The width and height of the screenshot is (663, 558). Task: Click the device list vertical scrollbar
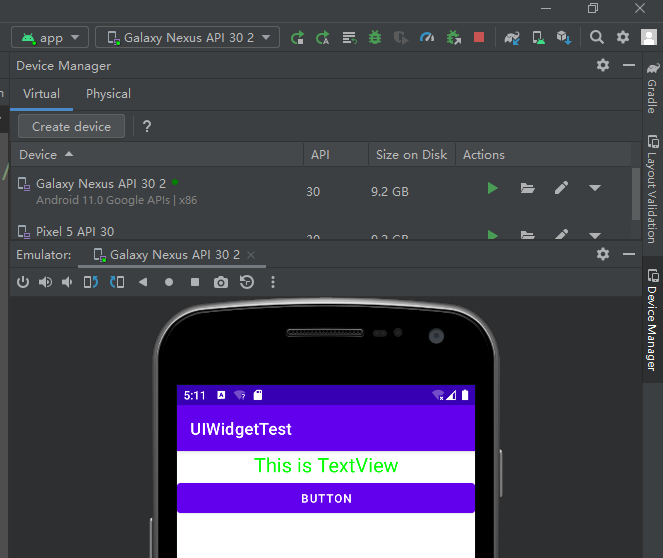636,194
